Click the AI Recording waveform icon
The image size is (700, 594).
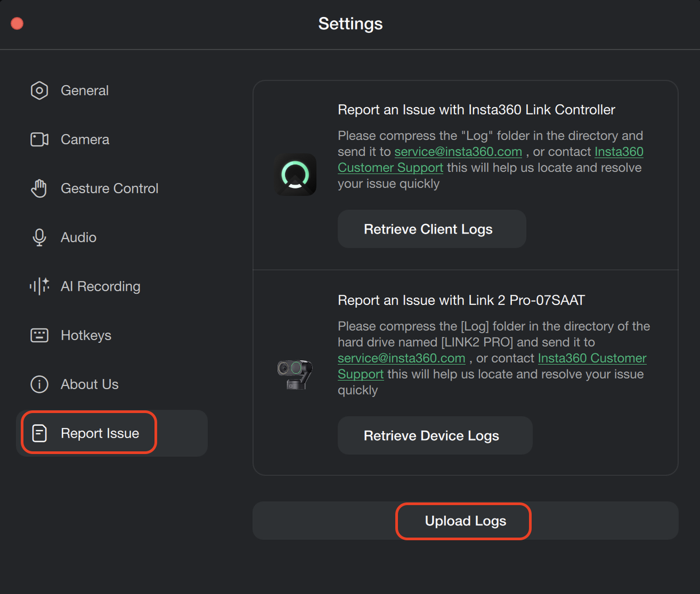(x=39, y=286)
